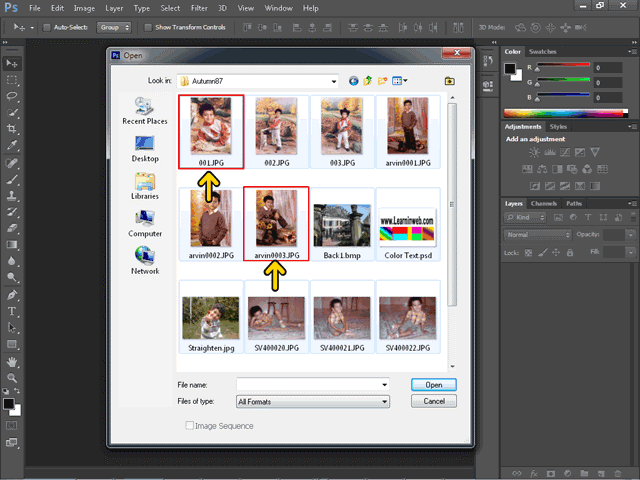Select the 001.JPG thumbnail
The width and height of the screenshot is (640, 480).
click(211, 131)
